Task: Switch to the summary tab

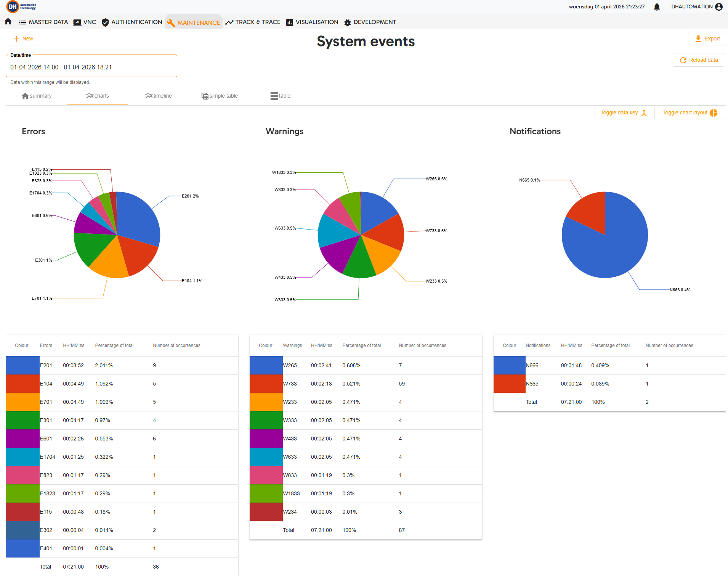Action: coord(36,96)
